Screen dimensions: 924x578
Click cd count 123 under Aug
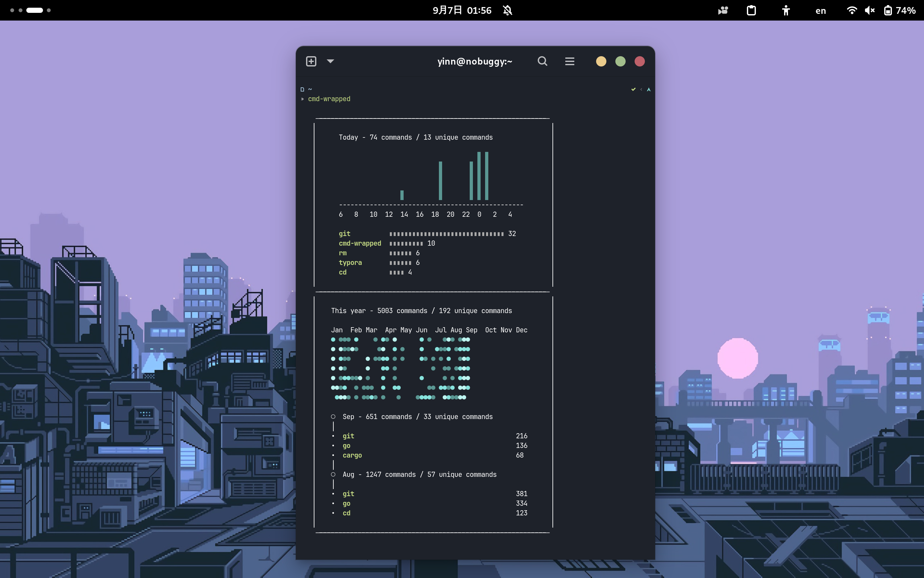coord(522,513)
